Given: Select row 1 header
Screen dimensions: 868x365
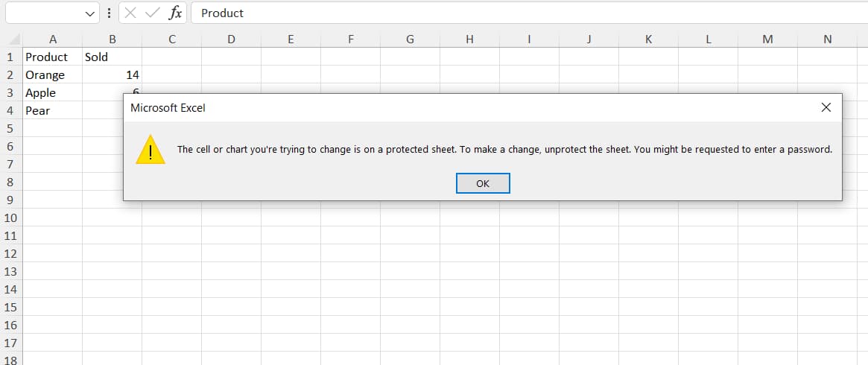Looking at the screenshot, I should 11,57.
